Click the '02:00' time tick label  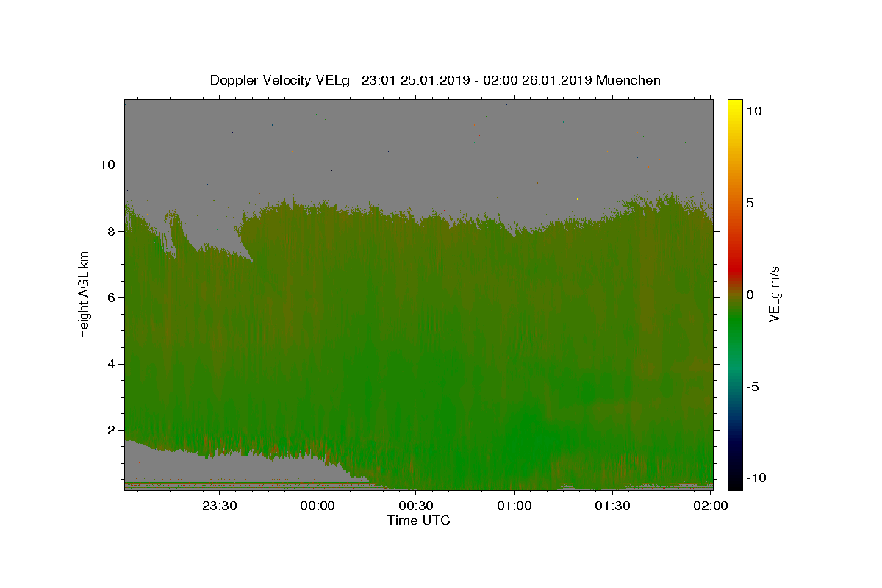(711, 506)
